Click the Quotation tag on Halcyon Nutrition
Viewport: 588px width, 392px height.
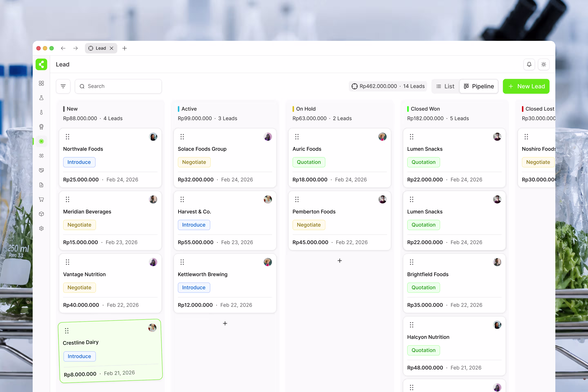pyautogui.click(x=424, y=350)
